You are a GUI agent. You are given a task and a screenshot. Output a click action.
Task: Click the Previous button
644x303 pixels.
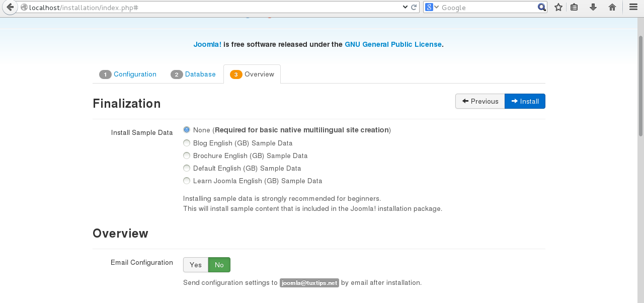(x=480, y=101)
